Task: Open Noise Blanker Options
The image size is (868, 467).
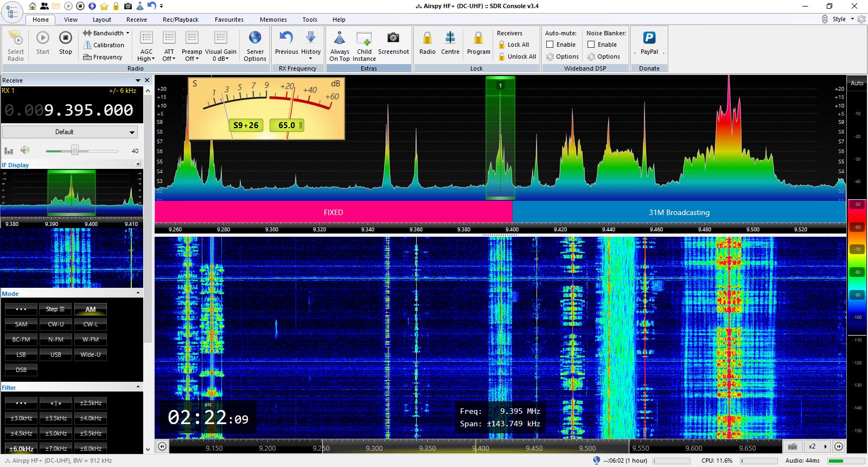Action: click(603, 56)
